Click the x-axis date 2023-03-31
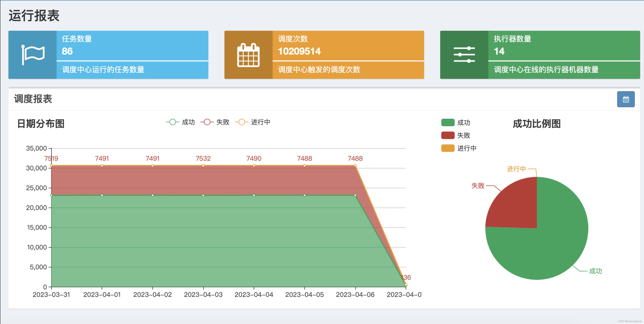 [51, 295]
